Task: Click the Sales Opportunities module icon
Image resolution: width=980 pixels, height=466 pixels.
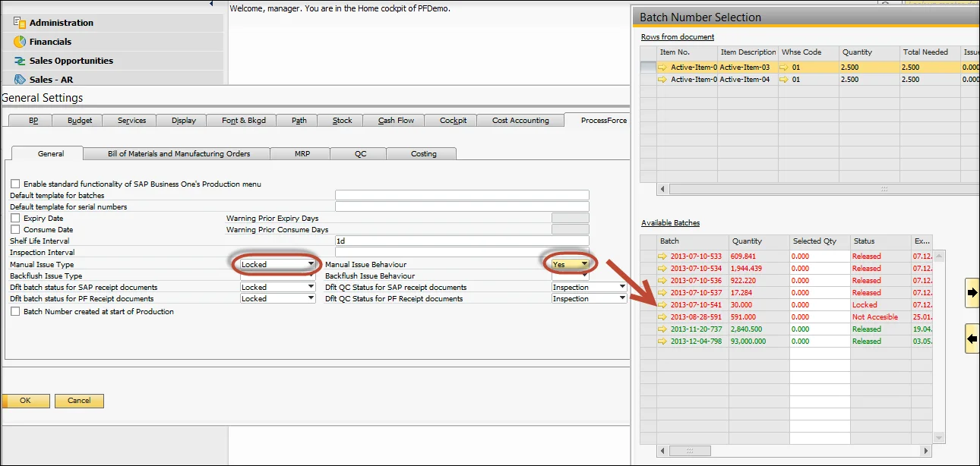Action: pos(20,61)
